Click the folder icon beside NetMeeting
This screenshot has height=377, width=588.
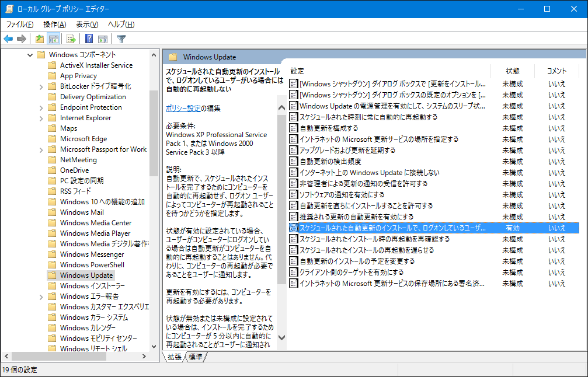click(x=52, y=160)
